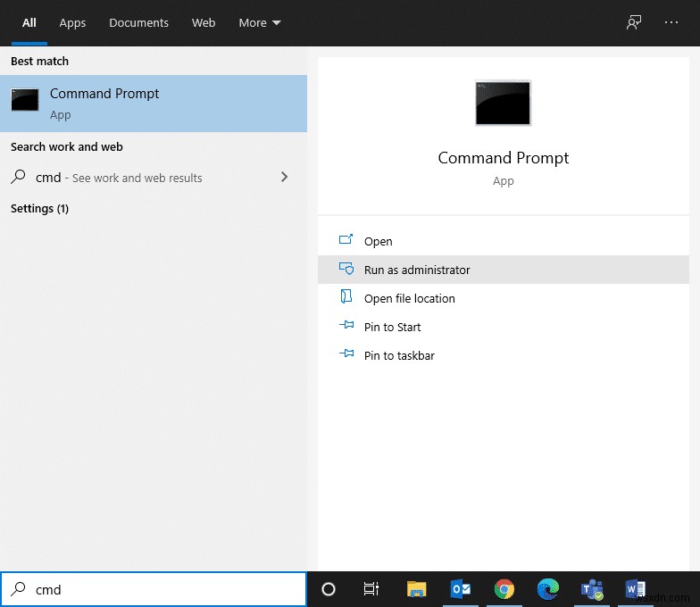The image size is (700, 607).
Task: Select Open file location option
Action: click(x=409, y=298)
